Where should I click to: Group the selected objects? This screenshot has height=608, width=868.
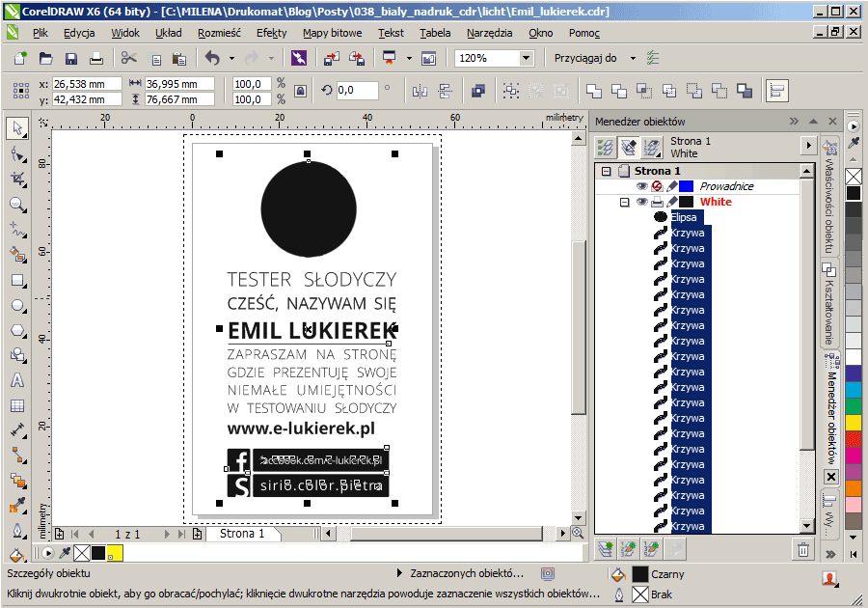click(x=511, y=91)
